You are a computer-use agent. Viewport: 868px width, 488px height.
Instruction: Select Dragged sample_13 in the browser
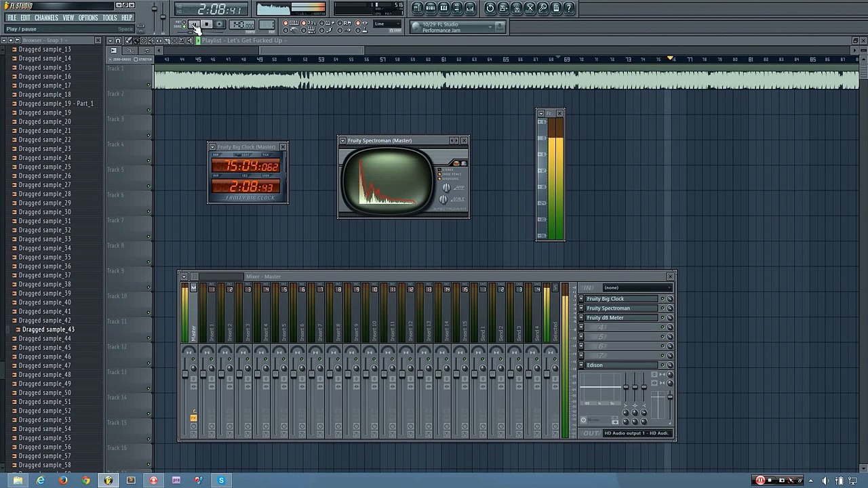[x=44, y=49]
